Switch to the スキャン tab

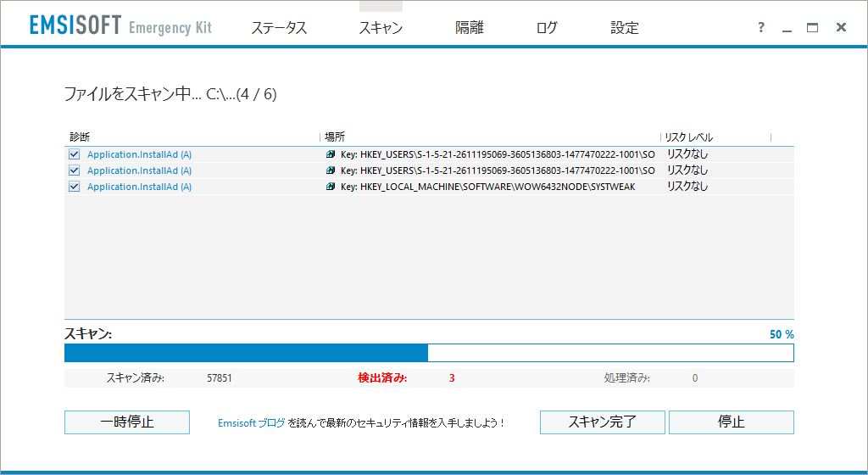tap(381, 28)
